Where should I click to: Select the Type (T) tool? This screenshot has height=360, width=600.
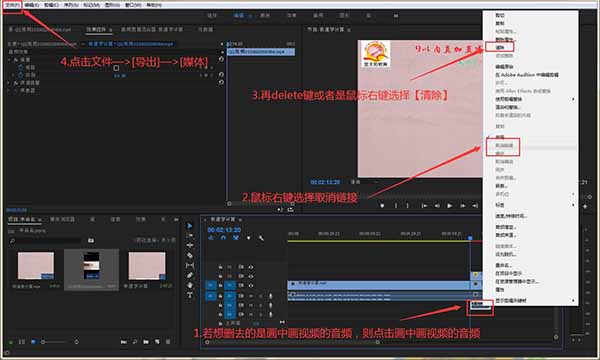[190, 295]
